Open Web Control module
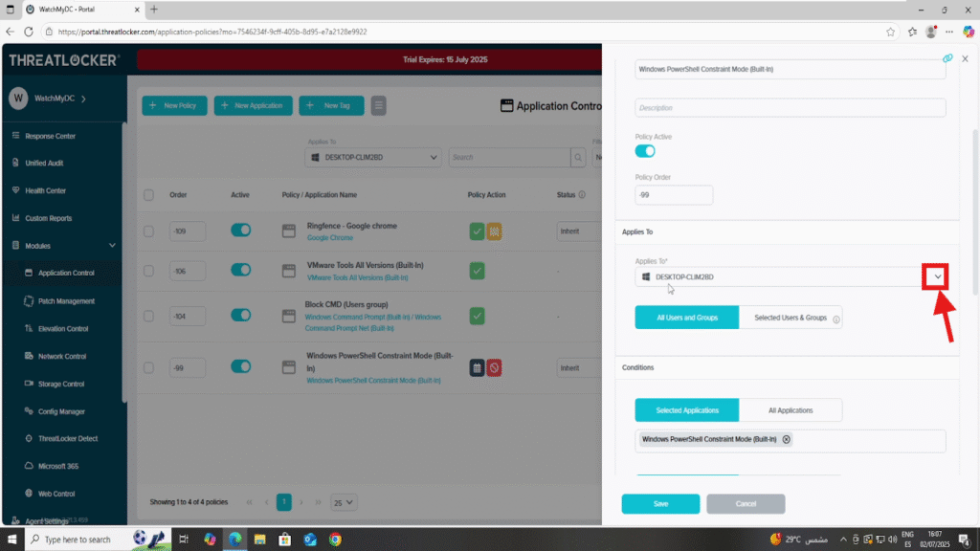980x551 pixels. [x=56, y=494]
